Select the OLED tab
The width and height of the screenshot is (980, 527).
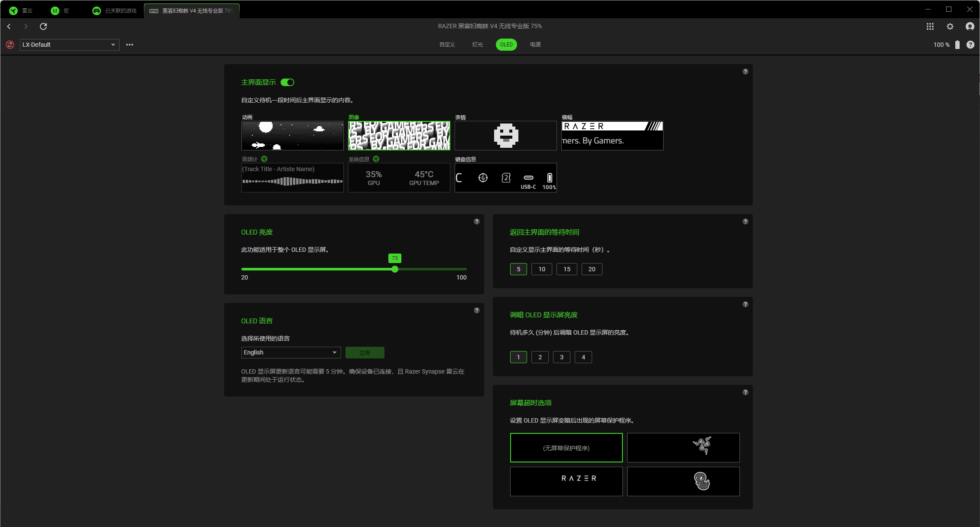506,45
